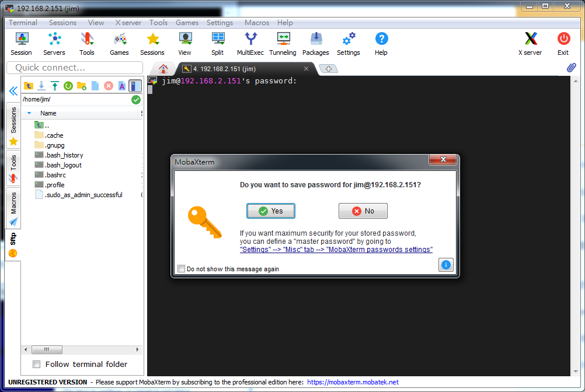The width and height of the screenshot is (585, 392).
Task: Select the Sftp side tab
Action: tap(13, 245)
